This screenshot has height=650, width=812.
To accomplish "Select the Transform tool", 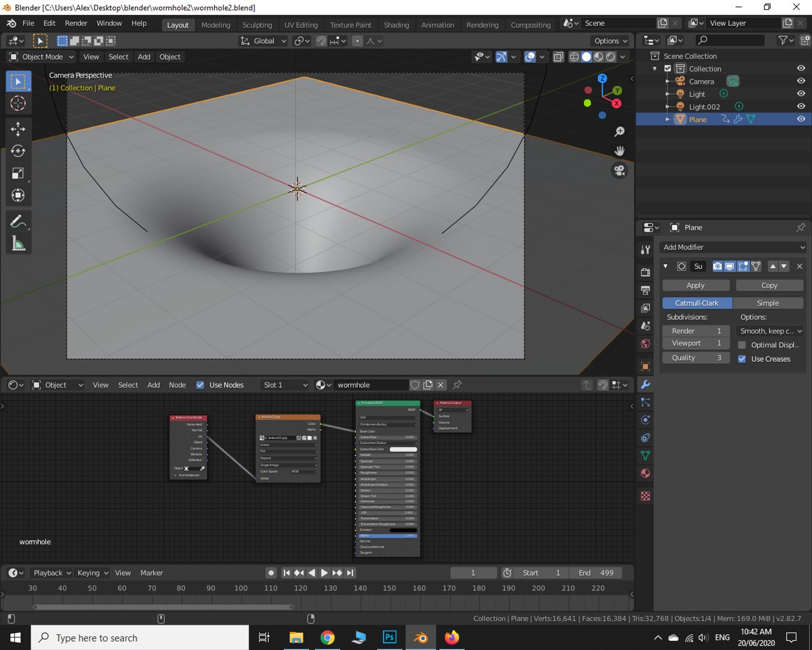I will click(18, 196).
